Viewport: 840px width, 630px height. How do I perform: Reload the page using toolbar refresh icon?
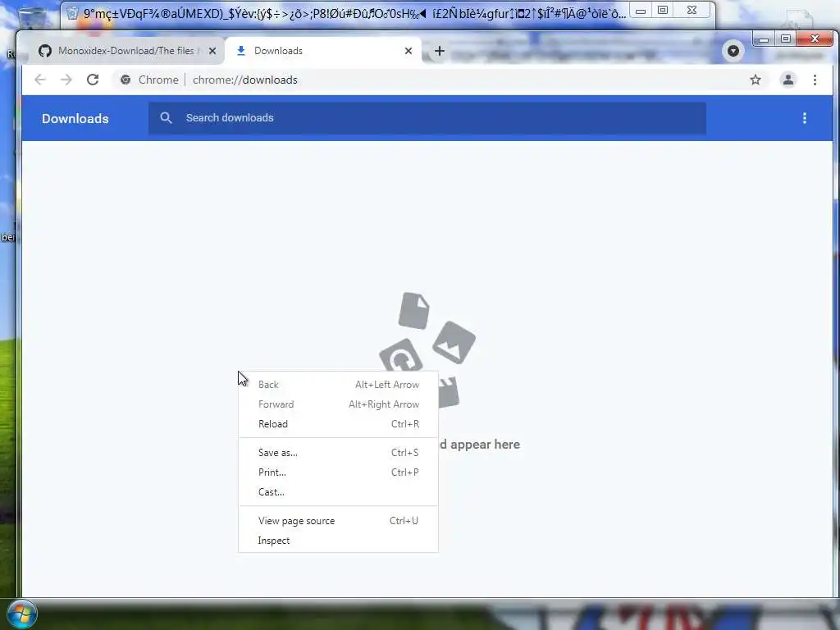click(x=93, y=80)
